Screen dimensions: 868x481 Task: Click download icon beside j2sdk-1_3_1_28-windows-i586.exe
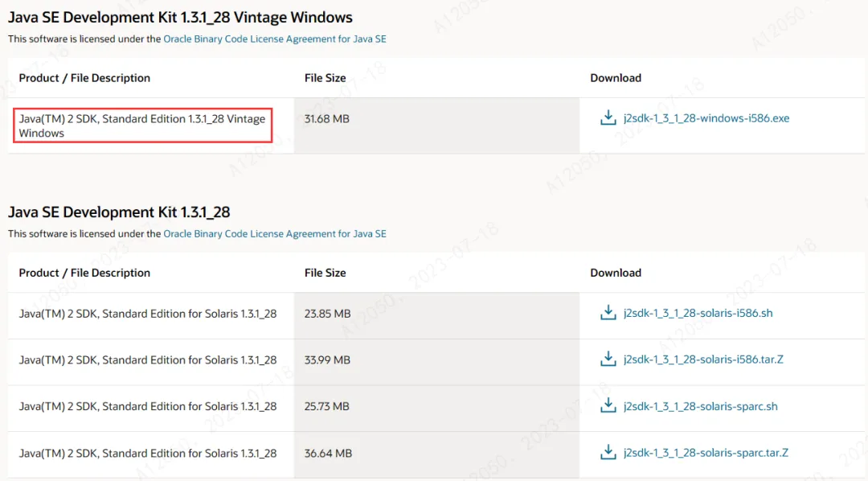pyautogui.click(x=608, y=118)
